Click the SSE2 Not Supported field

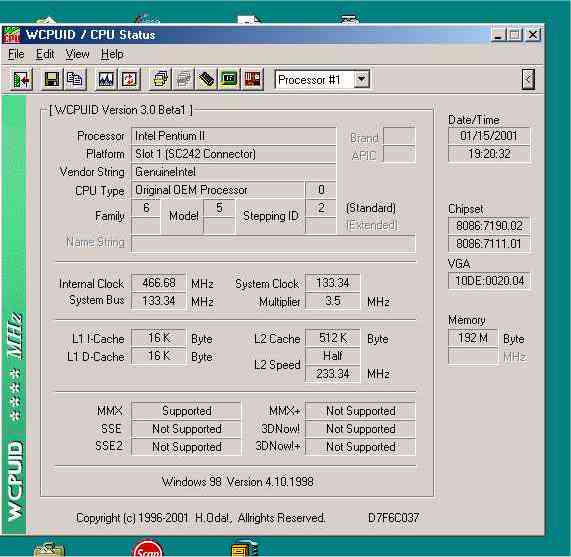click(x=186, y=447)
